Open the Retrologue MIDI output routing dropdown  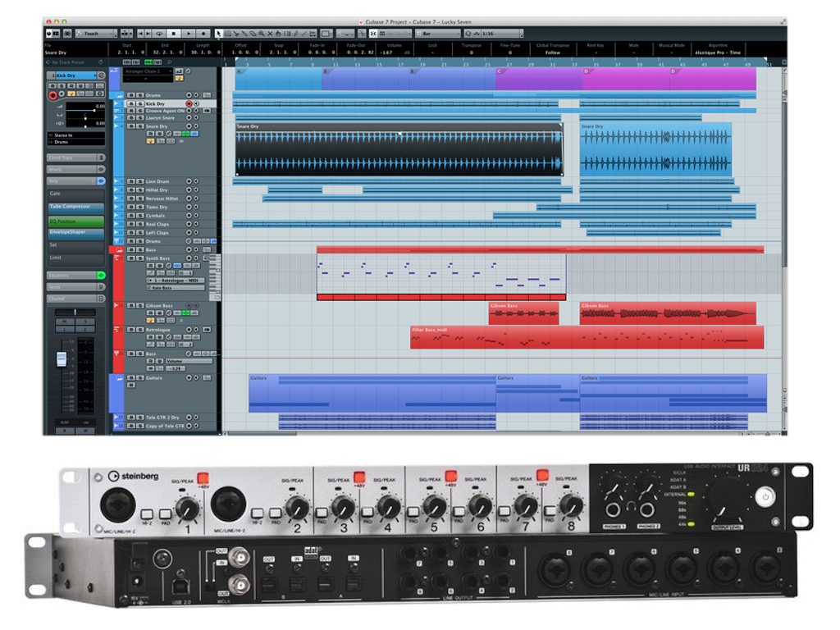coord(176,281)
